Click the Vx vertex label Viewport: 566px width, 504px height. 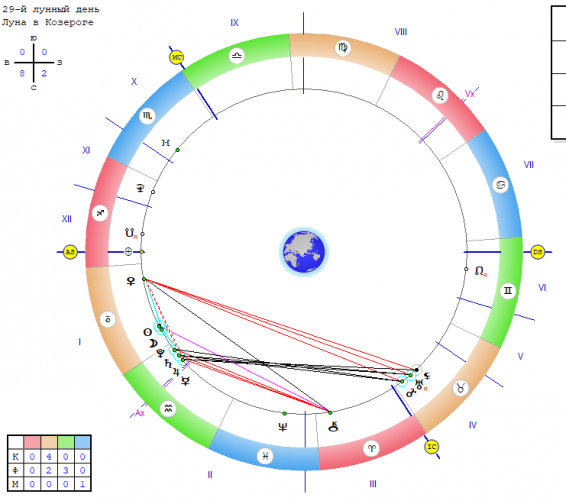(469, 94)
